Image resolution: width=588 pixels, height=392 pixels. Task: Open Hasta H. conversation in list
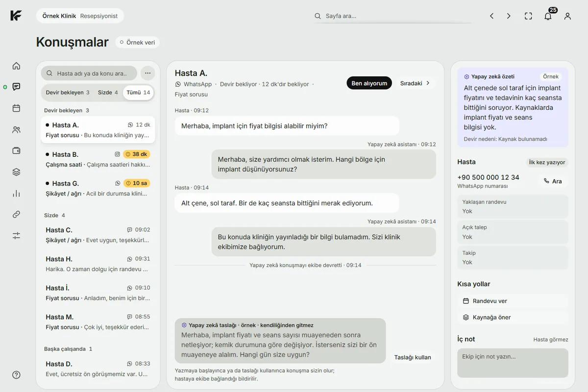pos(98,264)
